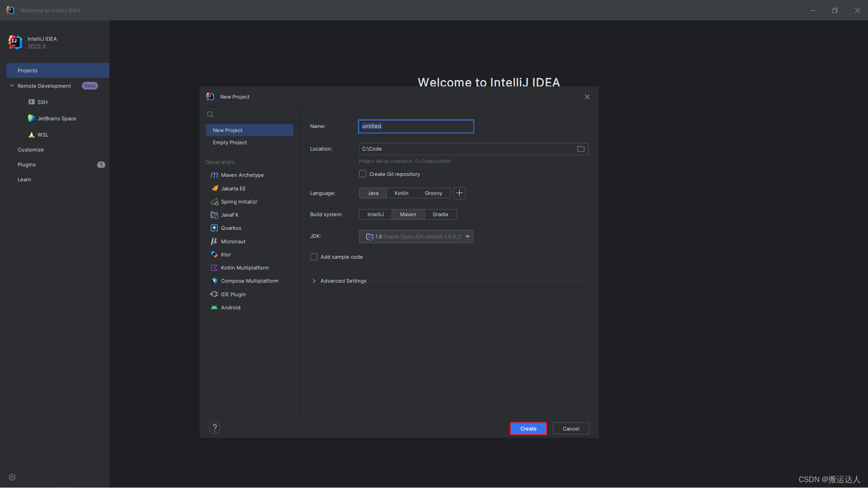This screenshot has height=488, width=868.
Task: Click the Compose Multiplatform icon
Action: pyautogui.click(x=214, y=281)
